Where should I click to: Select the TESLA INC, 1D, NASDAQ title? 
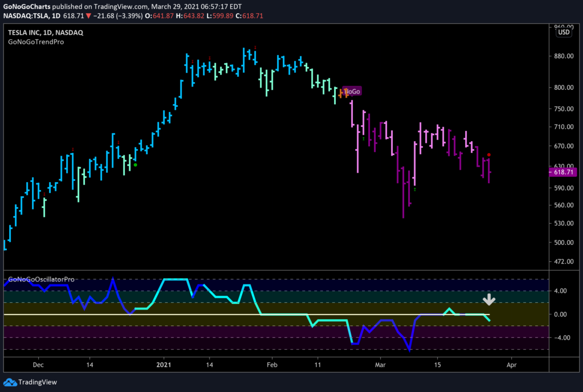click(46, 32)
